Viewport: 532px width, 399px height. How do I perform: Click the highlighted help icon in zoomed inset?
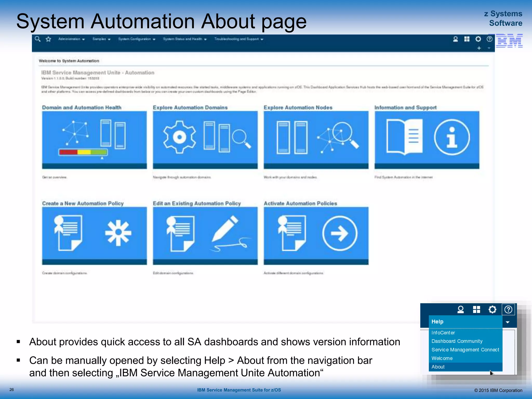[x=508, y=309]
